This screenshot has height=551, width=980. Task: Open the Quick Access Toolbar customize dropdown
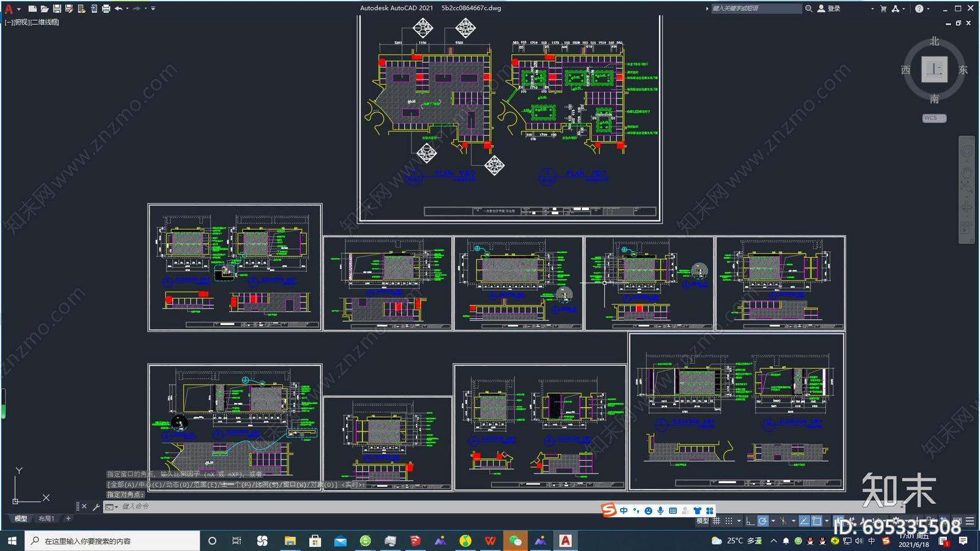point(153,9)
